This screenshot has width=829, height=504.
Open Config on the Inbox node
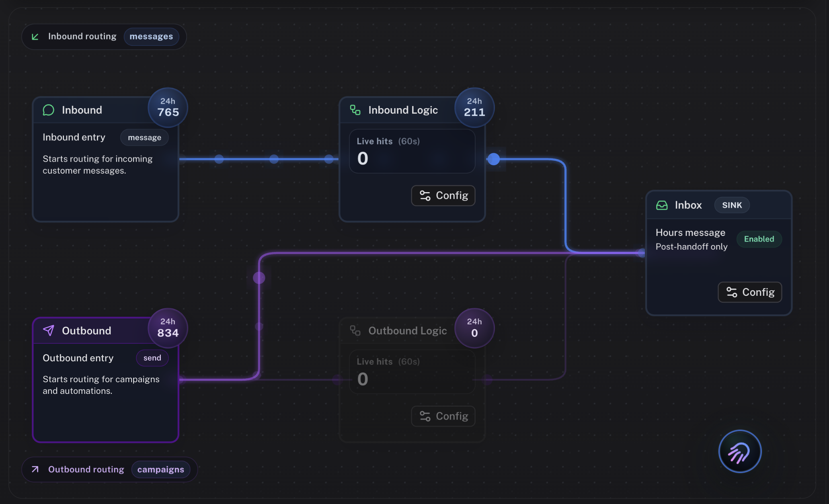(749, 292)
